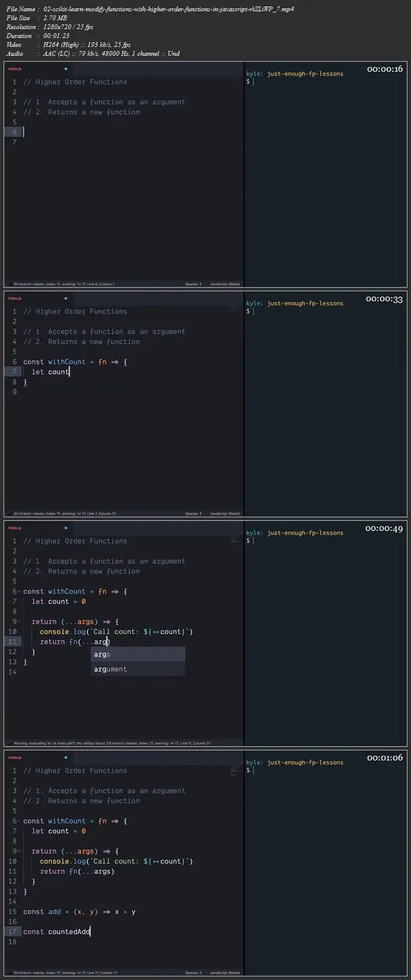Click the unsaved dot indicator in the 00:00:16 frame

tap(65, 69)
